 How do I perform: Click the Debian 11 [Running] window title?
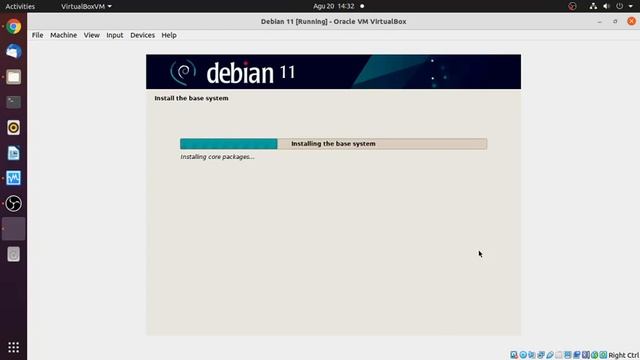(x=333, y=21)
